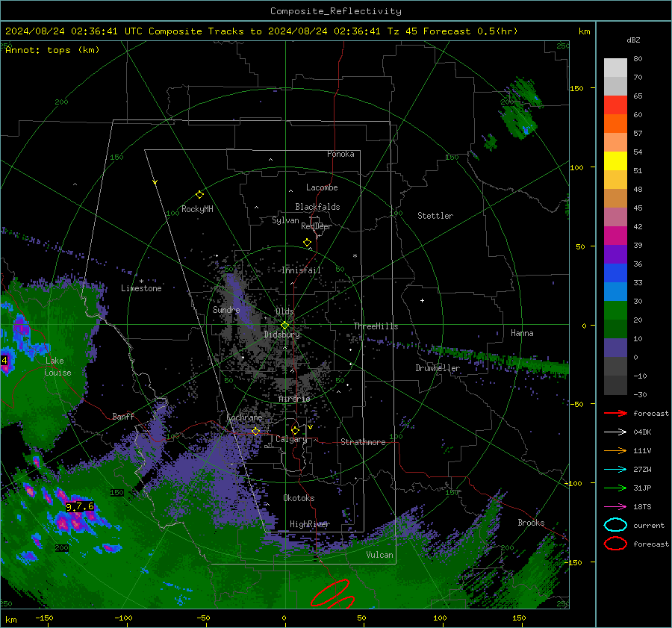Select the bright green 30–20 dBZ swatch
The height and width of the screenshot is (628, 672).
pos(615,311)
